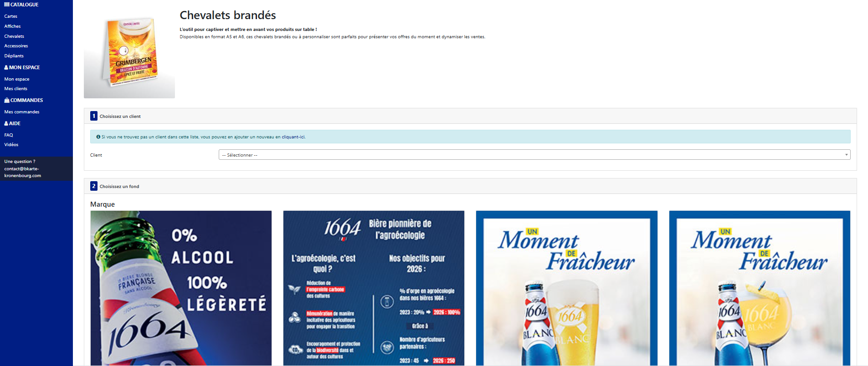Screen dimensions: 868x366
Task: Click the icon beside AIDE heading
Action: [x=6, y=123]
